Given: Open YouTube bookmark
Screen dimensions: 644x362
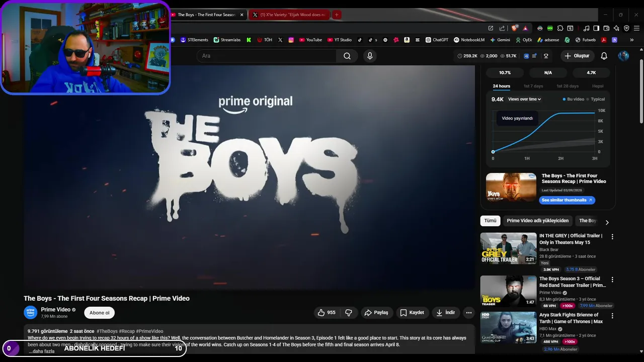Looking at the screenshot, I should (x=310, y=40).
